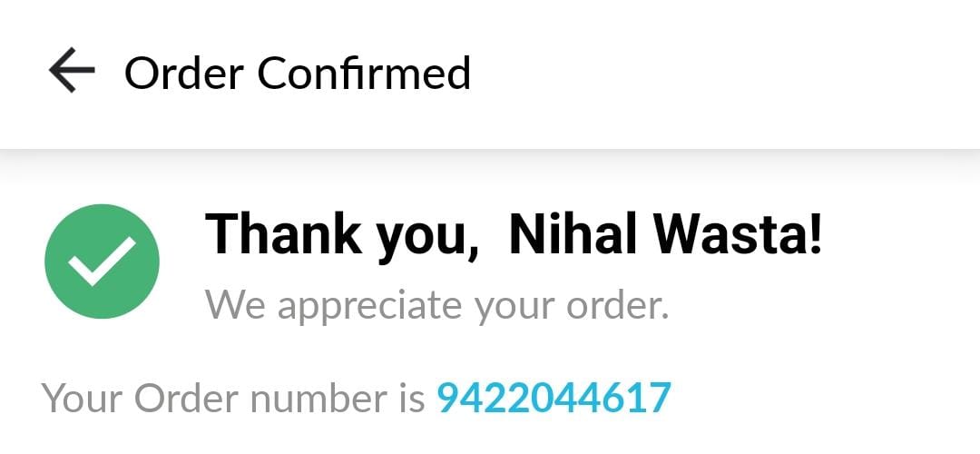
Task: Click the We appreciate your order subtitle
Action: pos(437,306)
